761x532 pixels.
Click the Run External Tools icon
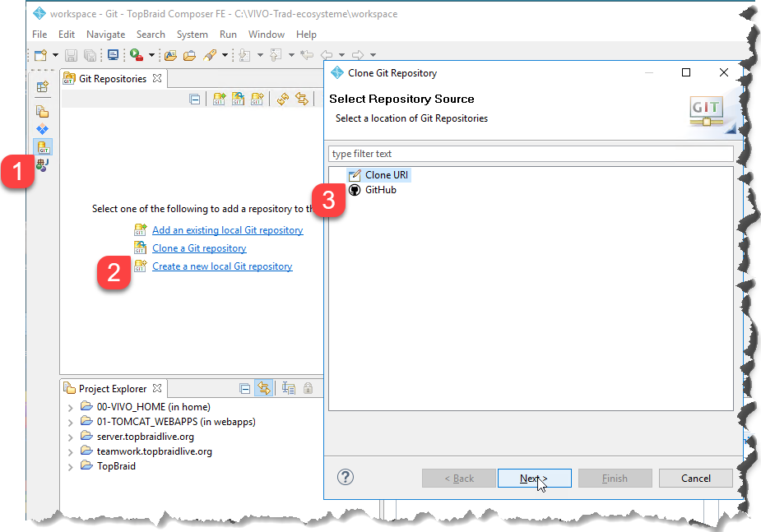point(137,55)
